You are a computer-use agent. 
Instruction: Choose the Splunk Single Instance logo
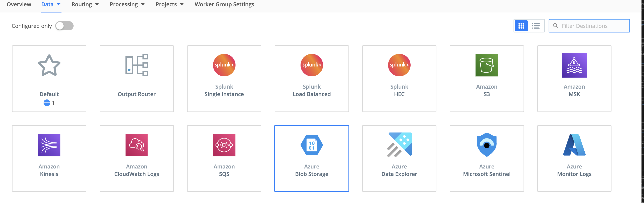point(224,65)
